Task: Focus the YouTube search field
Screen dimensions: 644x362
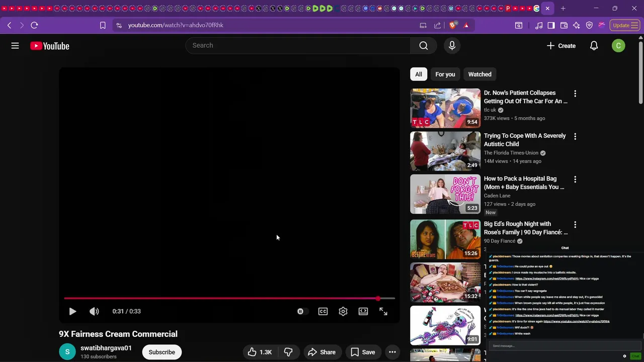Action: [298, 45]
